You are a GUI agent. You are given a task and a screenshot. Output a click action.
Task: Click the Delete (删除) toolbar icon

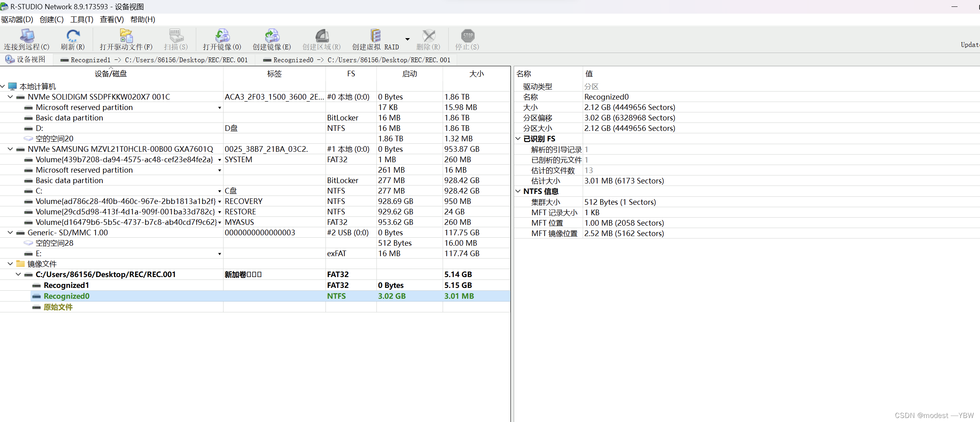pos(429,36)
